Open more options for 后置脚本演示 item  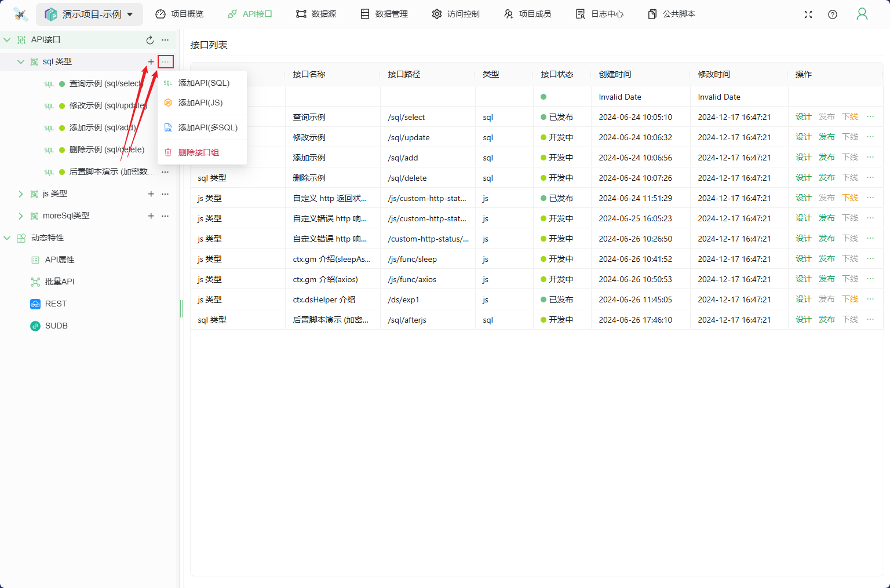[x=166, y=172]
